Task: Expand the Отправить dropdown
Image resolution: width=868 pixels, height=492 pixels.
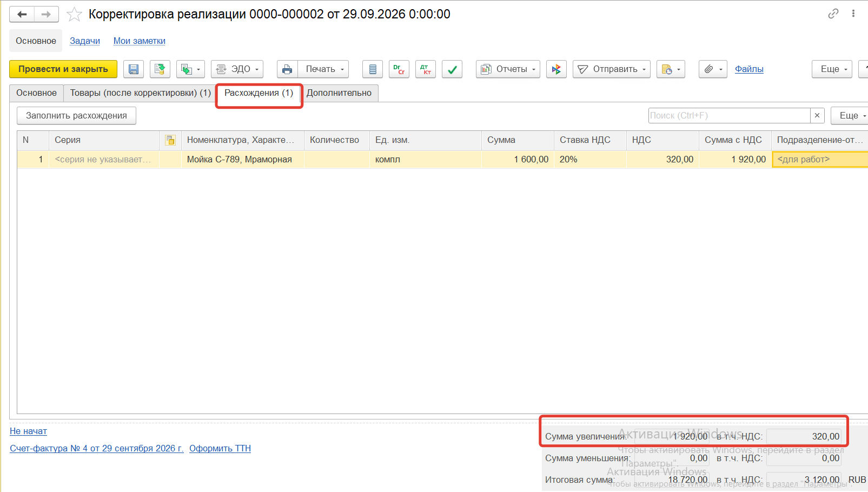Action: click(612, 69)
